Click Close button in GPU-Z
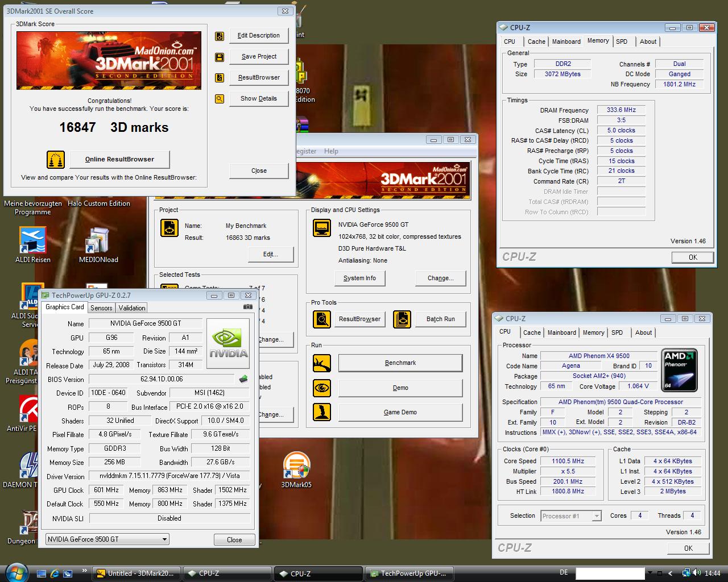This screenshot has width=728, height=582. 234,540
